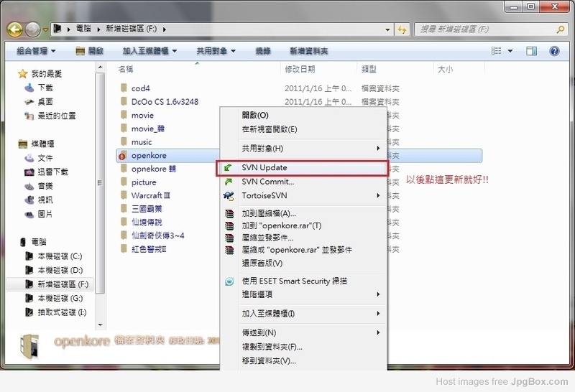The image size is (575, 392).
Task: Expand the 傳送到(N) submenu
Action: pos(309,332)
